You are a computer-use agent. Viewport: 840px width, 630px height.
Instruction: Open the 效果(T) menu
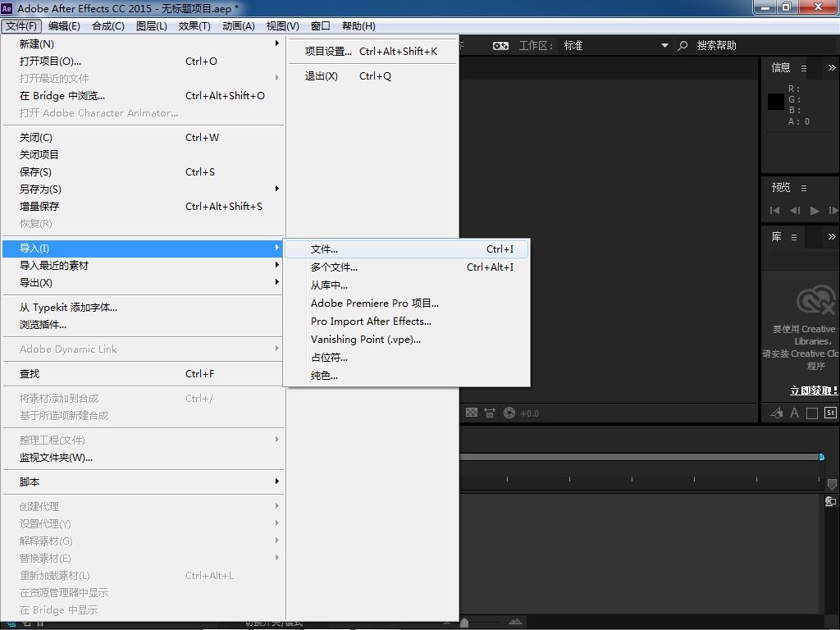tap(194, 26)
